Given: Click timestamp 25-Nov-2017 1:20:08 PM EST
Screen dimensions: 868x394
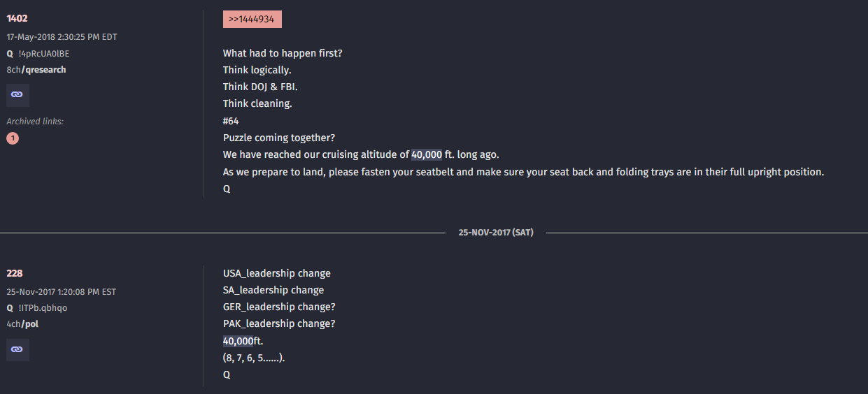Looking at the screenshot, I should 62,291.
